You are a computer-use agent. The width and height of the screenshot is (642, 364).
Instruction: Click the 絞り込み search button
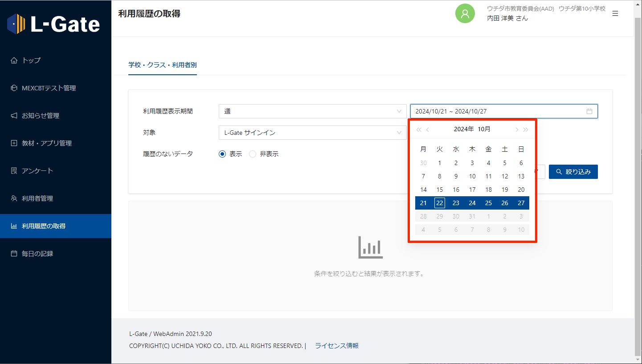point(573,172)
